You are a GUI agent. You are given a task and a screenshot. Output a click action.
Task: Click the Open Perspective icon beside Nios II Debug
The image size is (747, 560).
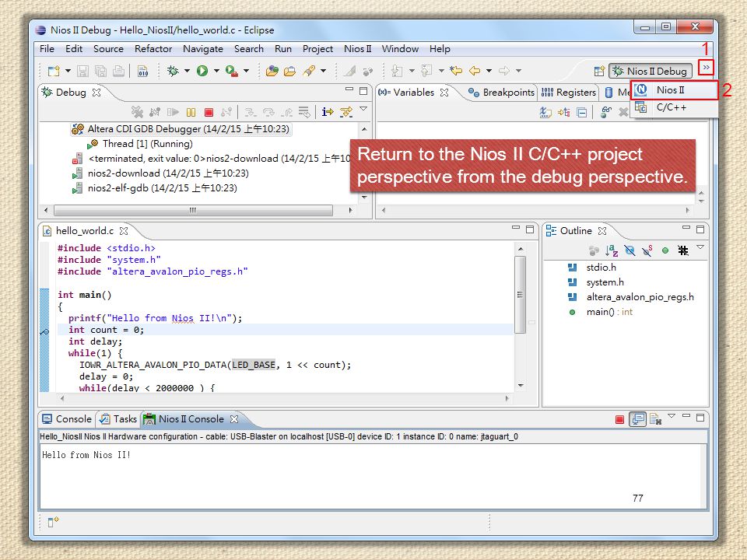599,71
